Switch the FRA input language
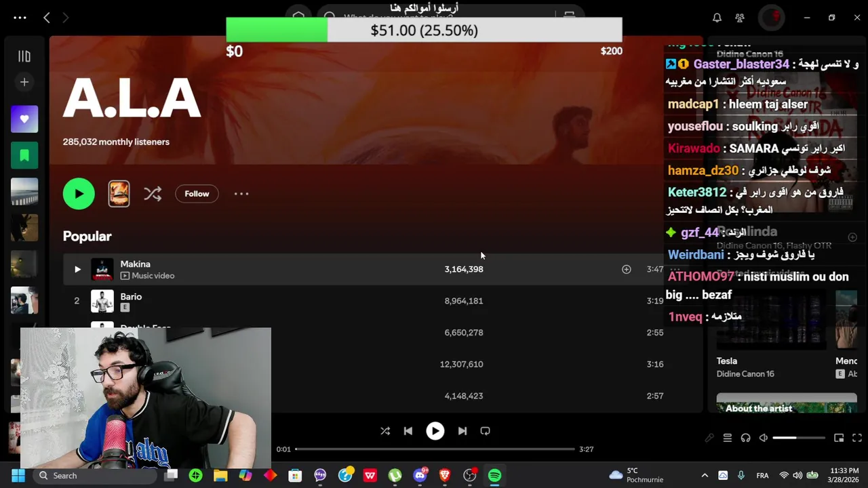The image size is (868, 488). (x=763, y=476)
